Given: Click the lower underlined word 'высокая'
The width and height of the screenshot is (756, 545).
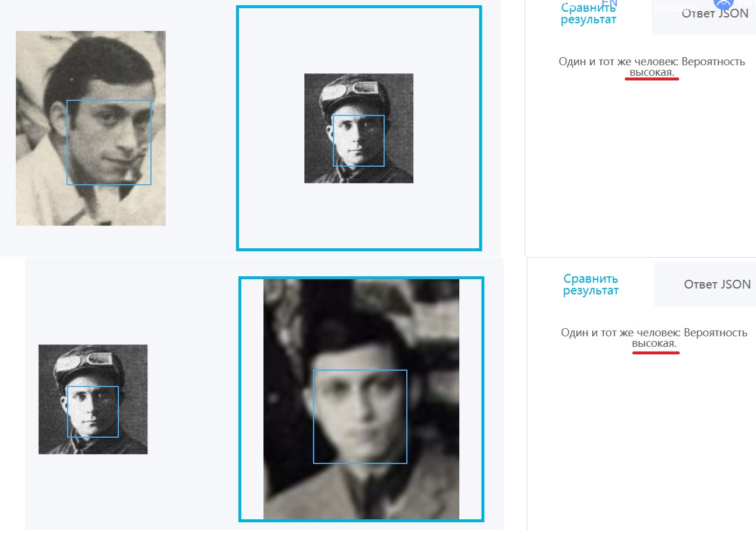Looking at the screenshot, I should pos(654,344).
